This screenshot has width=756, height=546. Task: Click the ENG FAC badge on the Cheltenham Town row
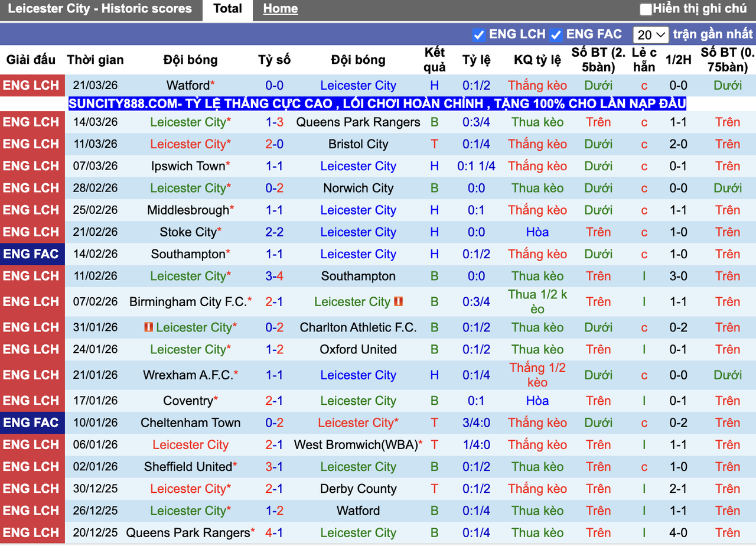[32, 422]
